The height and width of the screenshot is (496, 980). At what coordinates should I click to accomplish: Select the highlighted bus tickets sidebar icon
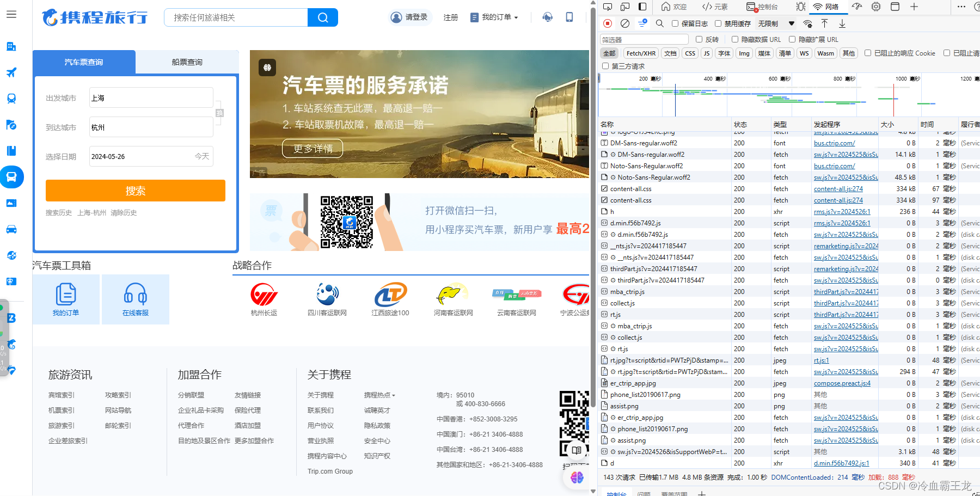click(x=11, y=177)
